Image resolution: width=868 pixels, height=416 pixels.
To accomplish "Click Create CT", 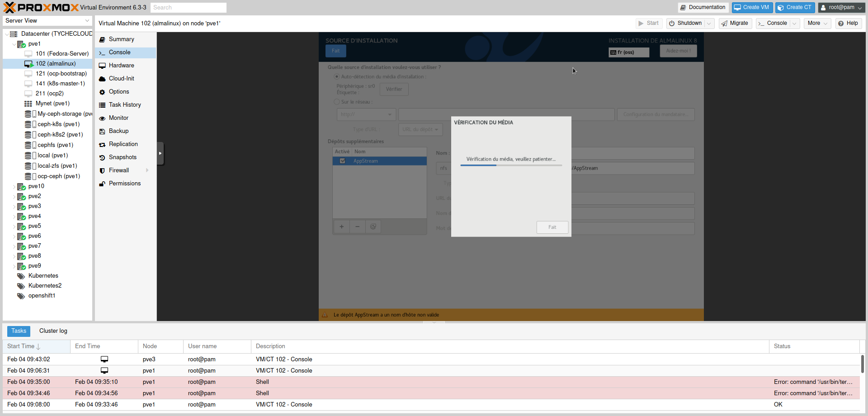I will (795, 7).
